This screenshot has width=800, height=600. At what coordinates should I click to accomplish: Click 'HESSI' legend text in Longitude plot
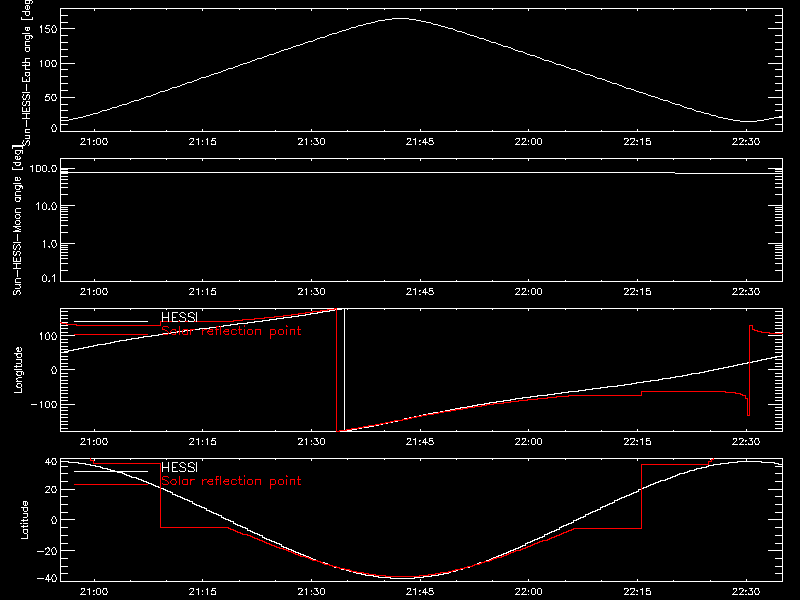click(179, 317)
